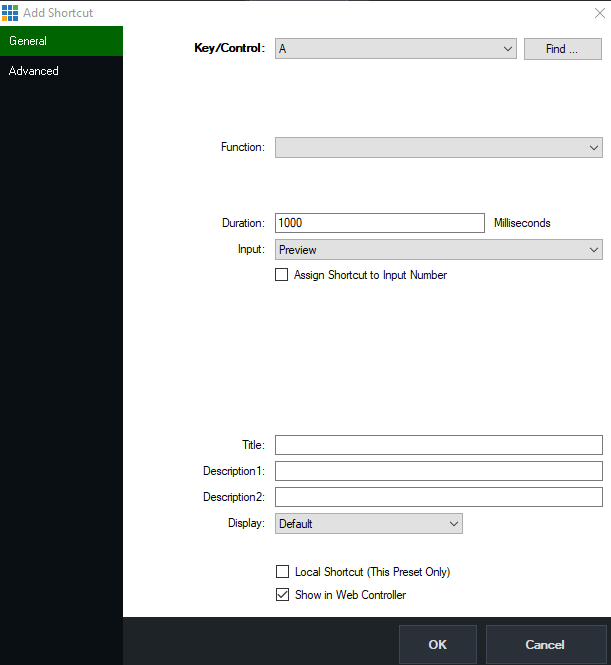The height and width of the screenshot is (665, 611).
Task: Click the Cancel button
Action: click(545, 645)
